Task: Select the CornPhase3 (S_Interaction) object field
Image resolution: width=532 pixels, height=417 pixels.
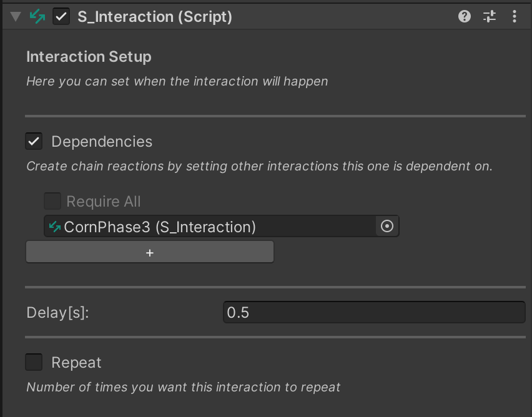Action: [x=212, y=227]
